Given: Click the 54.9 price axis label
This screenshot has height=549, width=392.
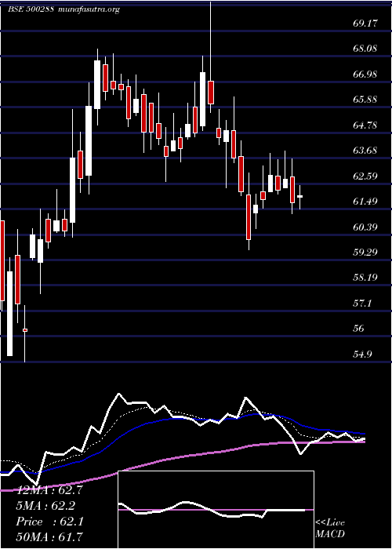Looking at the screenshot, I should pos(362,354).
